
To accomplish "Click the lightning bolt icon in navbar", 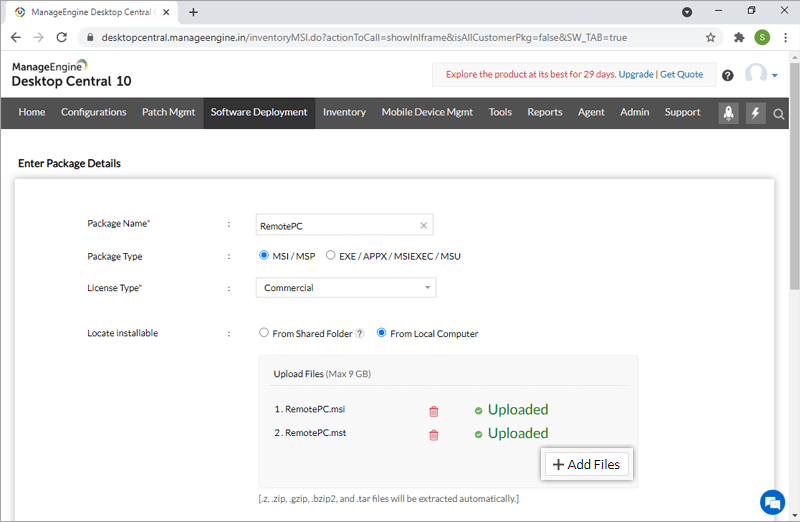I will [755, 113].
